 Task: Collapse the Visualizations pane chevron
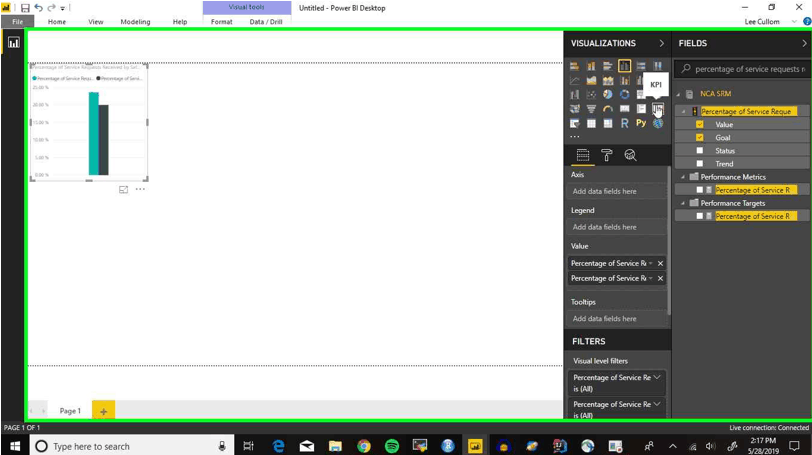(661, 43)
